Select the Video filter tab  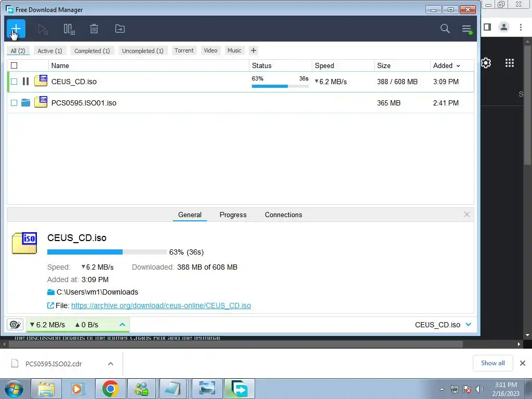210,50
